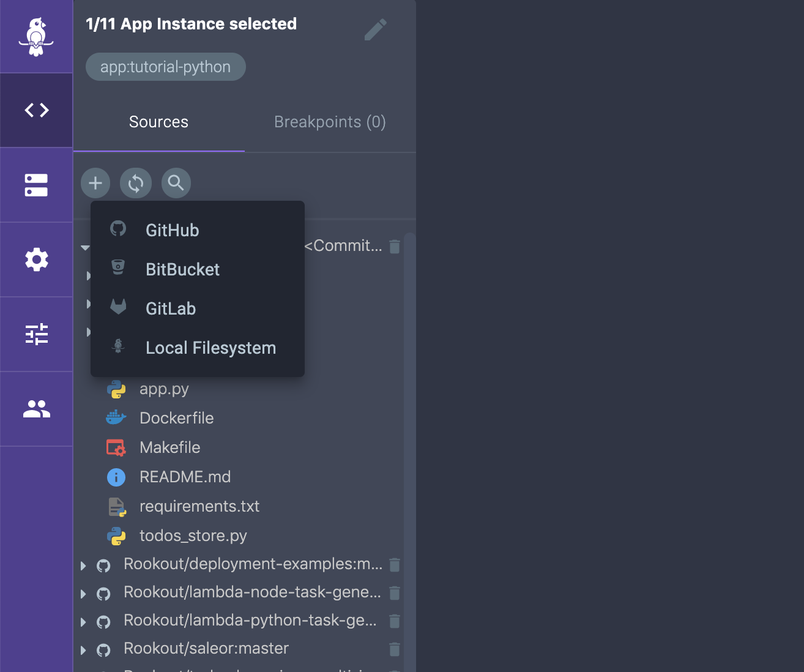Switch to the Breakpoints (0) tab

tap(330, 122)
